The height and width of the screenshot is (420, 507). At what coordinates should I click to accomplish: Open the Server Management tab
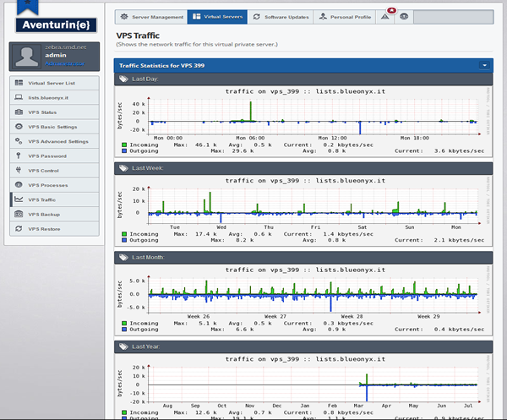(151, 17)
